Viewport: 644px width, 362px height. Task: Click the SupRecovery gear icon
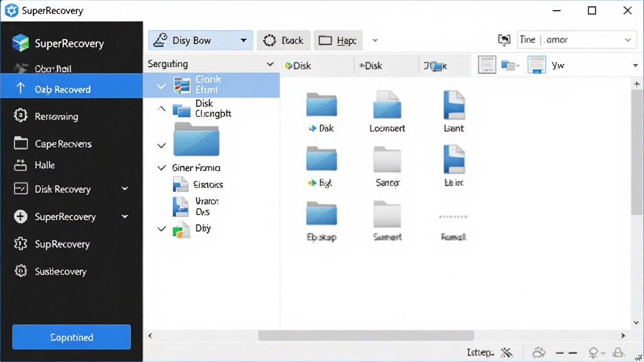point(21,244)
